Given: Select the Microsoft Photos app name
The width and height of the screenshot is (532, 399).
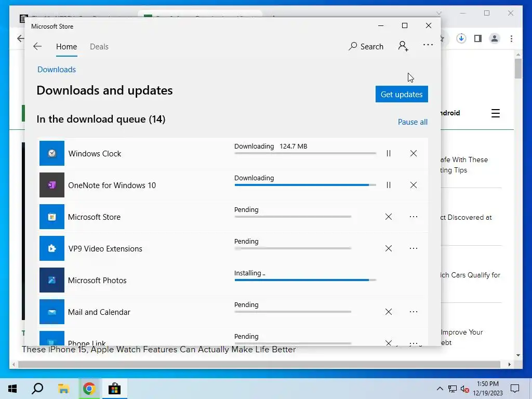Looking at the screenshot, I should pos(97,280).
